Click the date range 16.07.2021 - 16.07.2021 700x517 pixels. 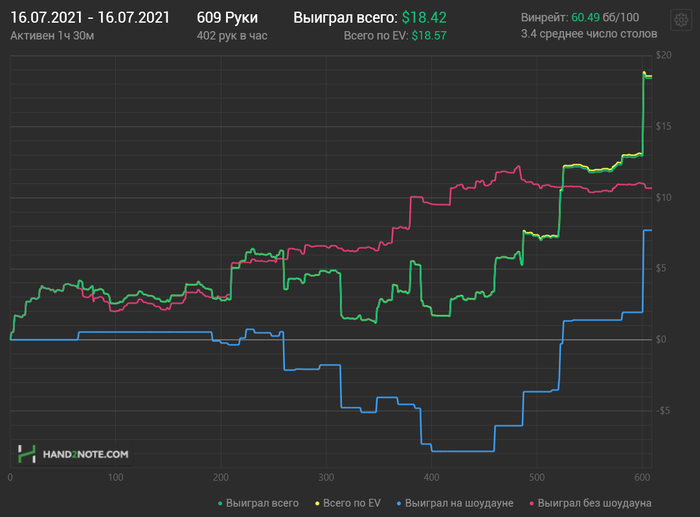[90, 18]
